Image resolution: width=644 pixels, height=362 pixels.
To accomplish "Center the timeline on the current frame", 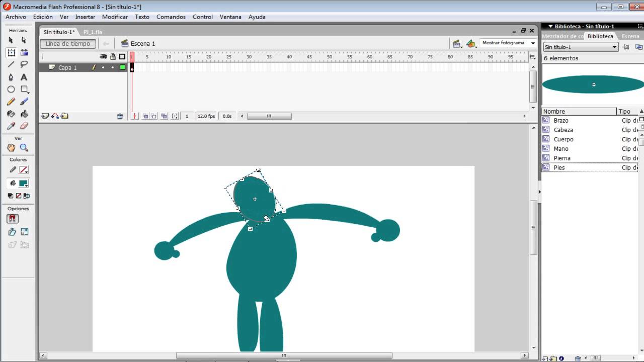I will (134, 116).
